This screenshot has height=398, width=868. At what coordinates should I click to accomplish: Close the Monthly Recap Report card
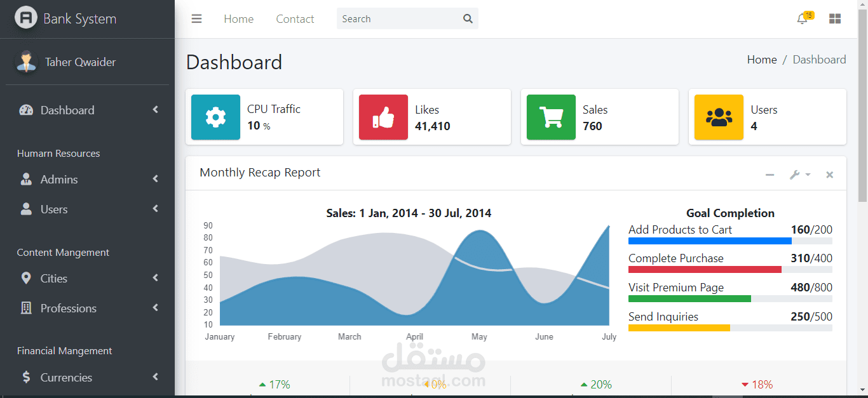tap(829, 175)
